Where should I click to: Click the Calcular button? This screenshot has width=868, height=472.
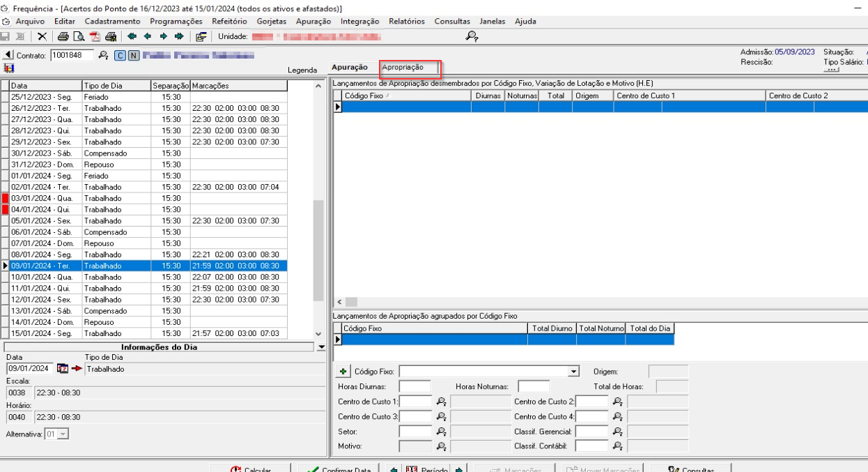pyautogui.click(x=251, y=467)
